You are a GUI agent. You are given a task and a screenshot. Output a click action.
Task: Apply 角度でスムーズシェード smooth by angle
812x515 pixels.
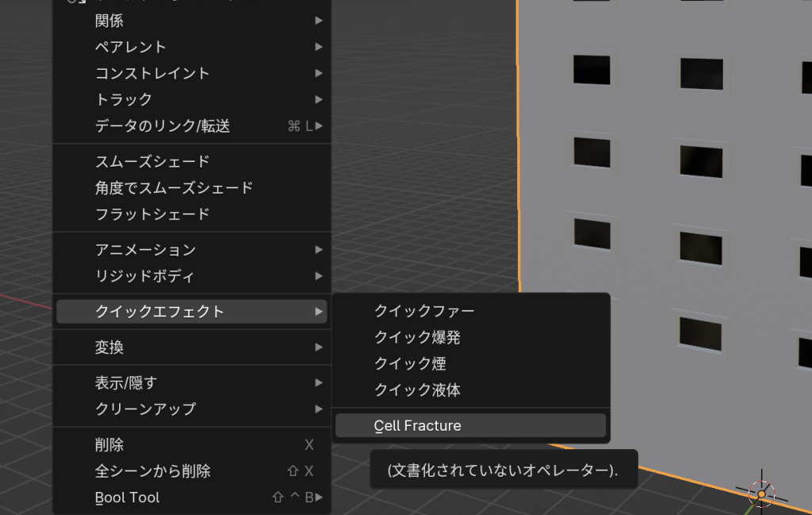pos(191,188)
